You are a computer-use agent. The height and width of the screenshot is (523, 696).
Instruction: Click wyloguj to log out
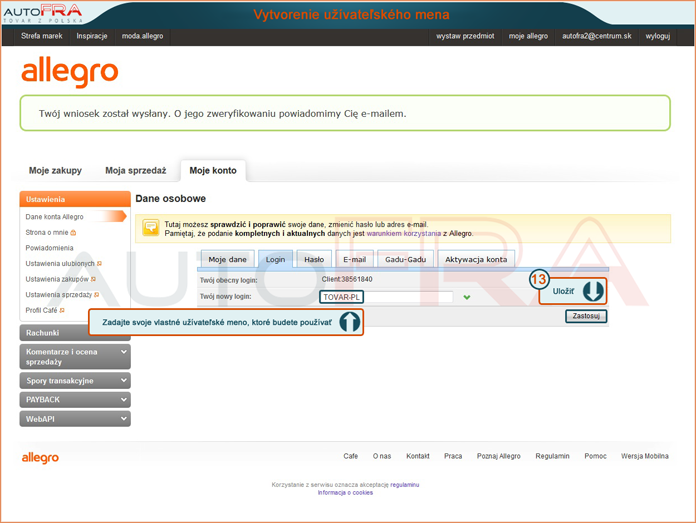click(658, 36)
